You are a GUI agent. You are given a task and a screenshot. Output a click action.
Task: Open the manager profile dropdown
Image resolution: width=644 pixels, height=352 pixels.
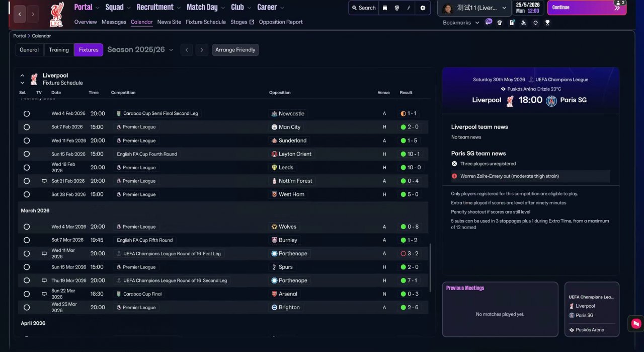tap(474, 8)
